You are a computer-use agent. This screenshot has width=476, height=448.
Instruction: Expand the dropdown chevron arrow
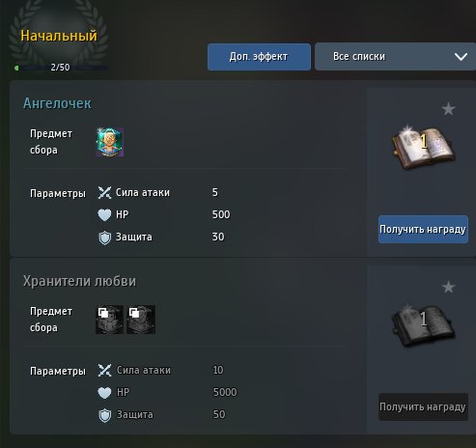[x=461, y=57]
